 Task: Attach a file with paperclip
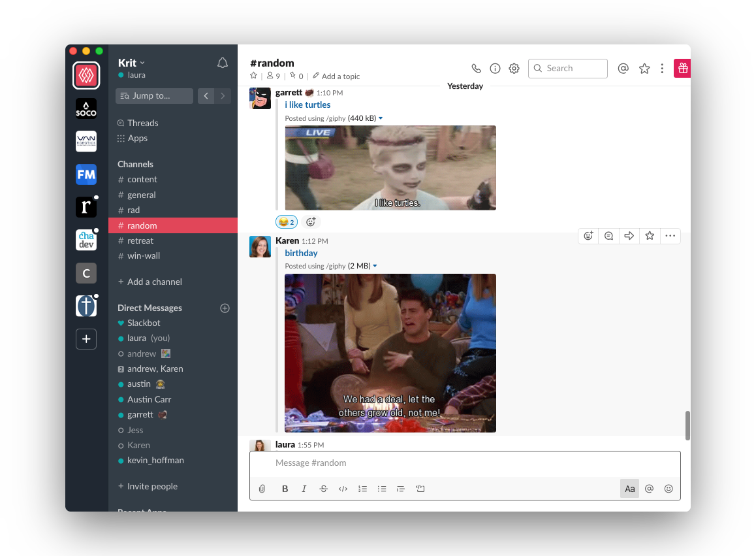[x=262, y=489]
